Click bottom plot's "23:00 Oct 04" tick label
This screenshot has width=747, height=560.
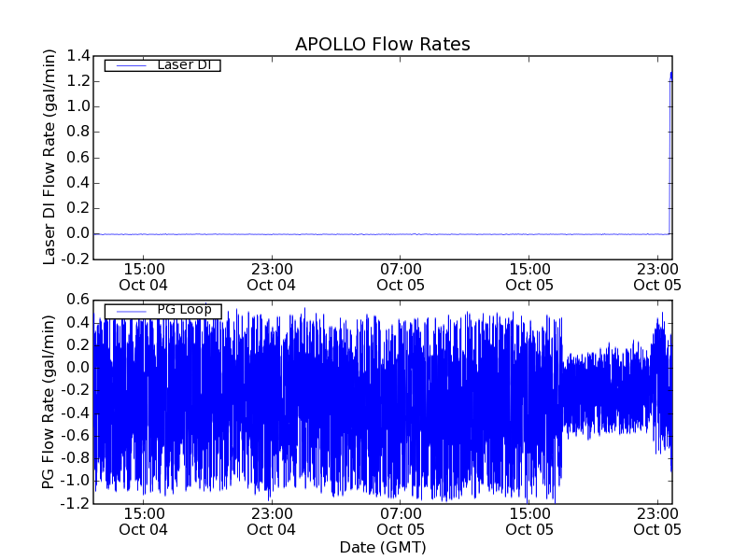tap(272, 521)
